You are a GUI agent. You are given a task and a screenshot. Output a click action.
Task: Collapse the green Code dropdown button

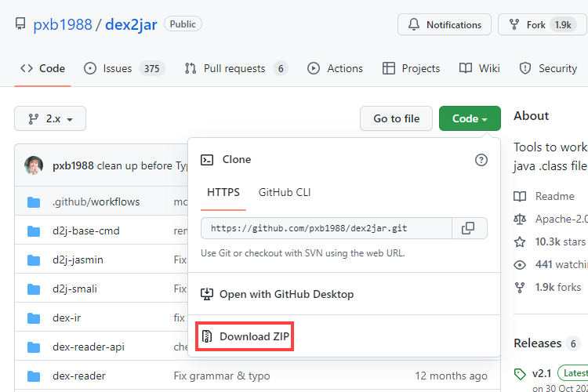point(470,118)
